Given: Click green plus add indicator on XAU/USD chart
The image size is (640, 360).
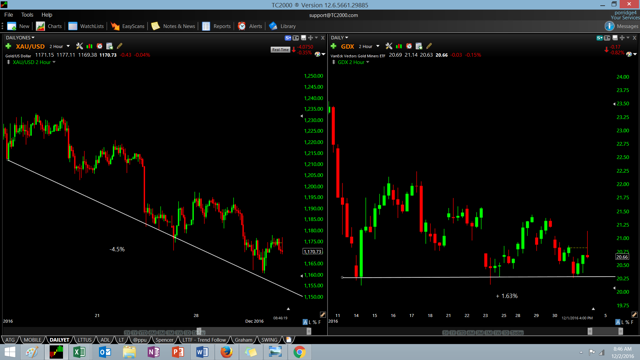Looking at the screenshot, I should click(8, 46).
